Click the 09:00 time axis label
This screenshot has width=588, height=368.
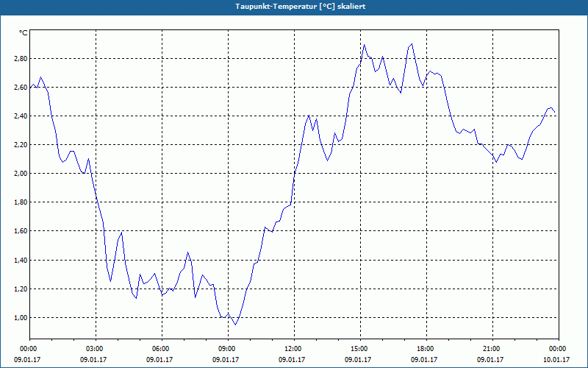coord(228,349)
